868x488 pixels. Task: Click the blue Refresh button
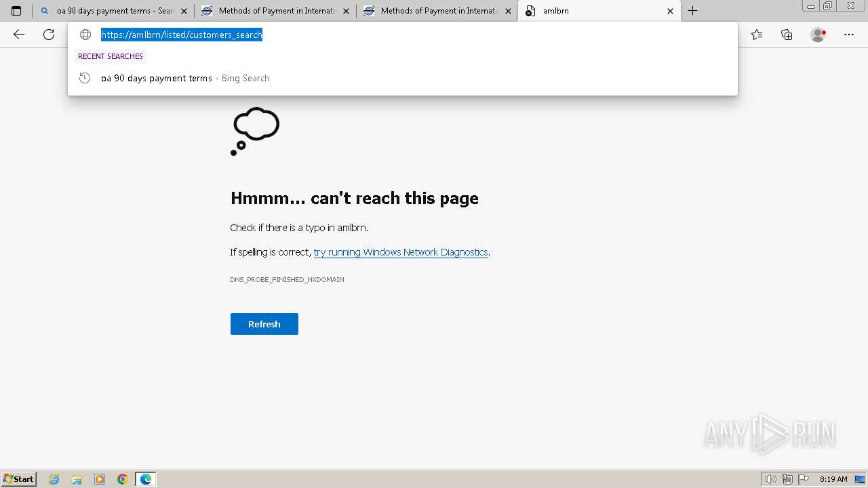click(264, 324)
